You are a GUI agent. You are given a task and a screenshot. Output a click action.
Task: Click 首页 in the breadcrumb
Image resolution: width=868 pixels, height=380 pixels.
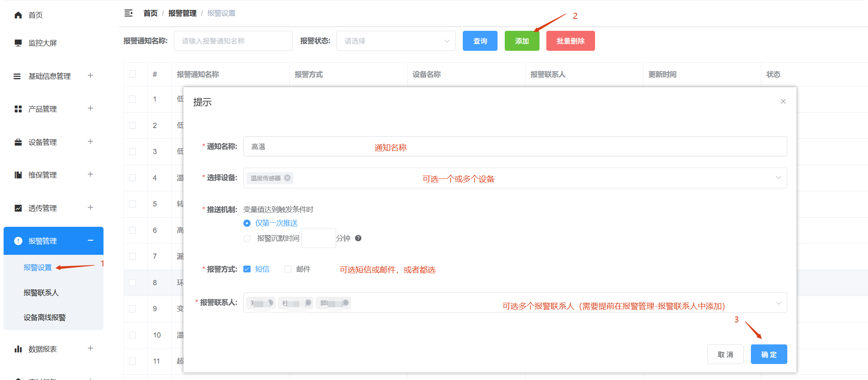click(150, 13)
